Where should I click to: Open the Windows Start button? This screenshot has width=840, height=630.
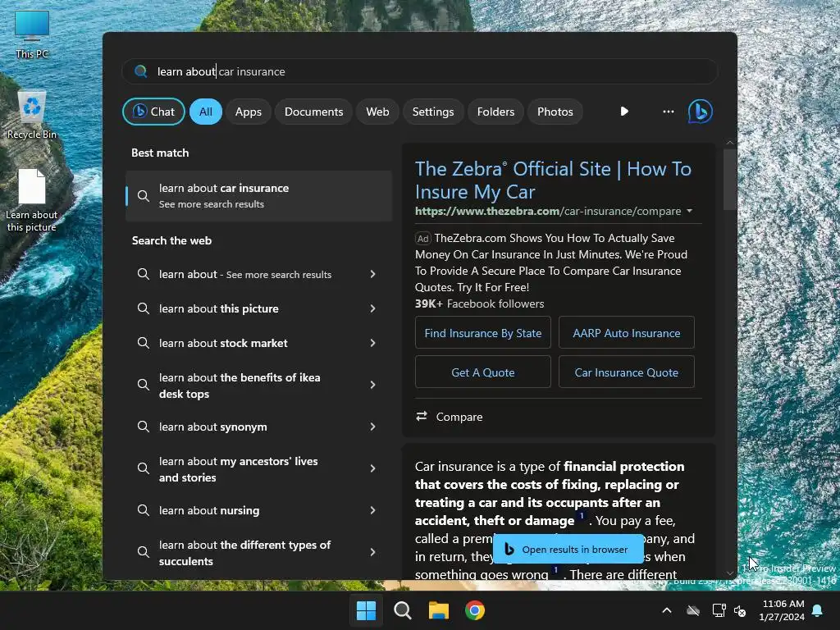[367, 610]
